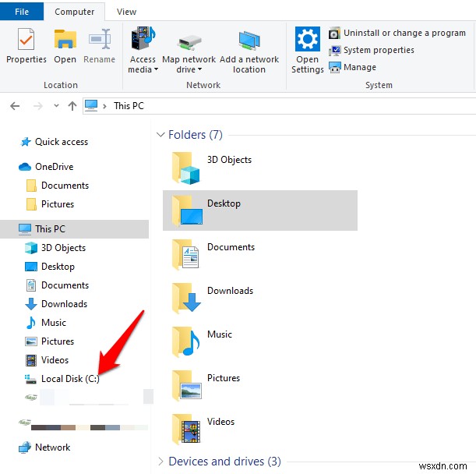Open the recent locations dropdown arrow
This screenshot has height=474, width=476.
pyautogui.click(x=56, y=106)
